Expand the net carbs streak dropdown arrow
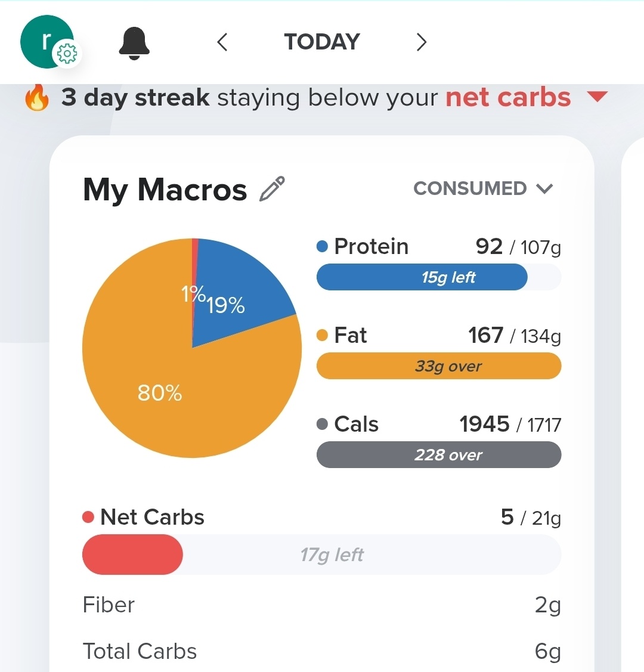The width and height of the screenshot is (644, 672). (x=597, y=97)
